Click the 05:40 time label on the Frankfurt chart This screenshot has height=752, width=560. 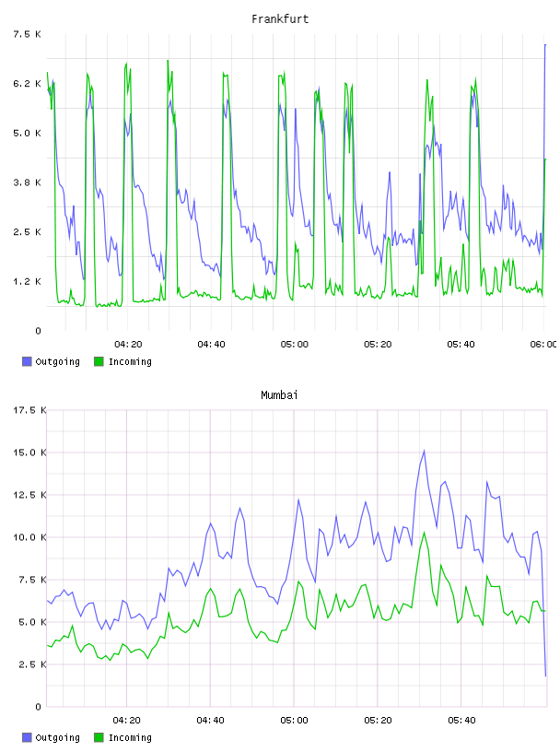[461, 344]
